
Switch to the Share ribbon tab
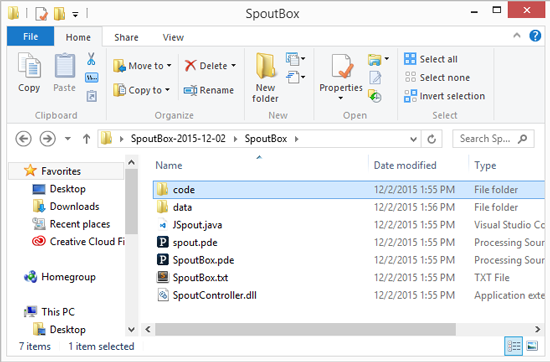pos(126,37)
